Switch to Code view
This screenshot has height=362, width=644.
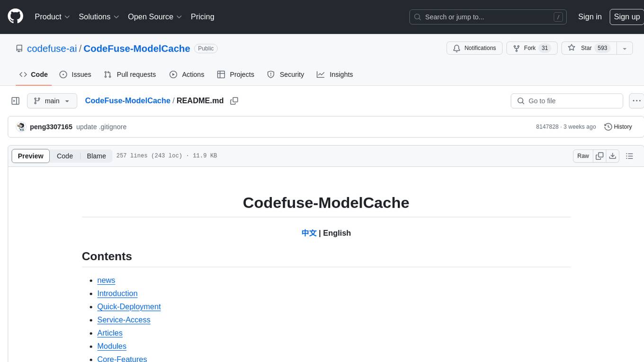click(x=65, y=156)
